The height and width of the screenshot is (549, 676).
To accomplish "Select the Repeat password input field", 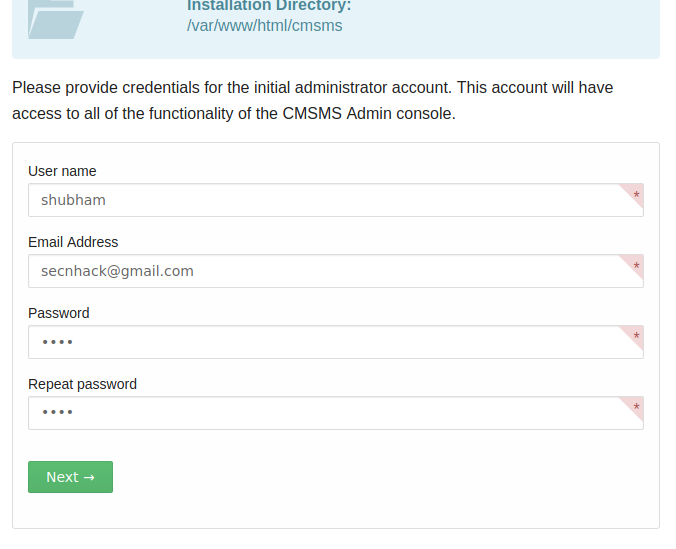I will coord(336,413).
